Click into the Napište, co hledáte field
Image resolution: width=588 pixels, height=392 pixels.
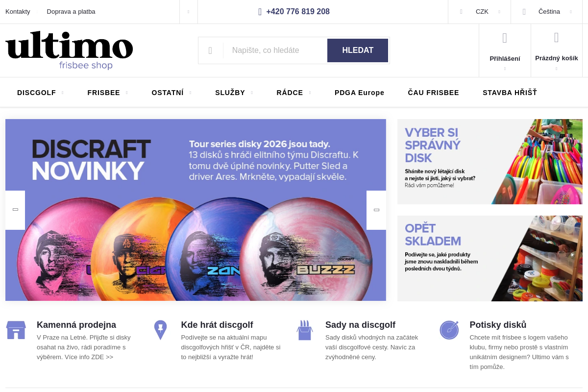[x=275, y=50]
